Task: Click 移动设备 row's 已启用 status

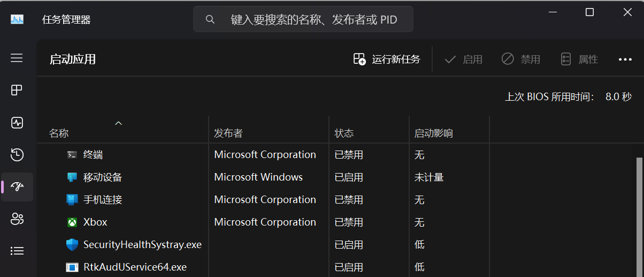Action: (349, 177)
